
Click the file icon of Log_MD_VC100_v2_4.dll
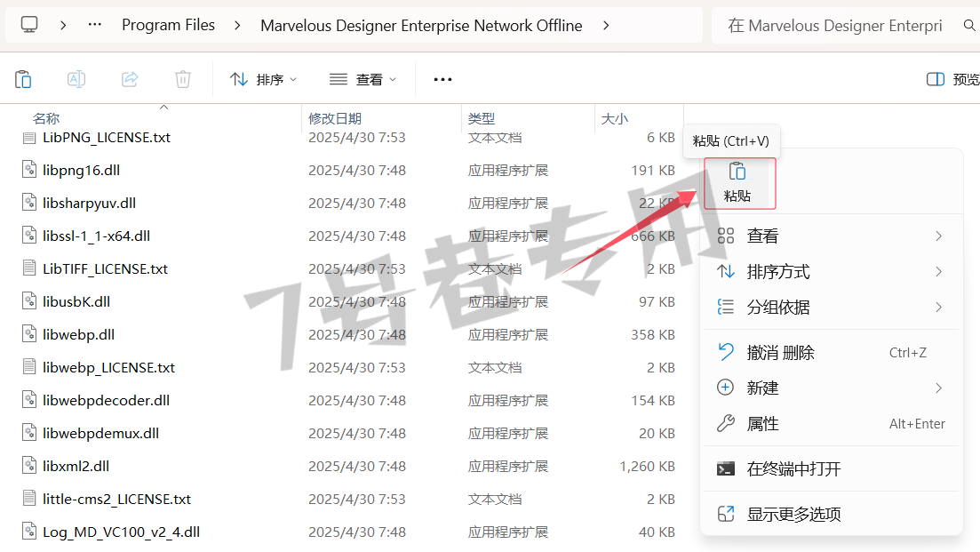coord(28,532)
